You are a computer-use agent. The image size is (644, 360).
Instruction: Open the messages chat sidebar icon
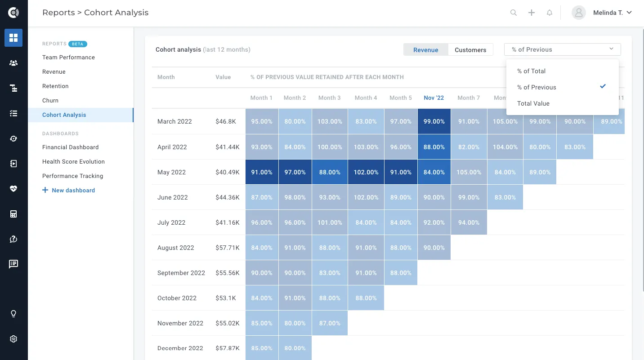pyautogui.click(x=13, y=264)
